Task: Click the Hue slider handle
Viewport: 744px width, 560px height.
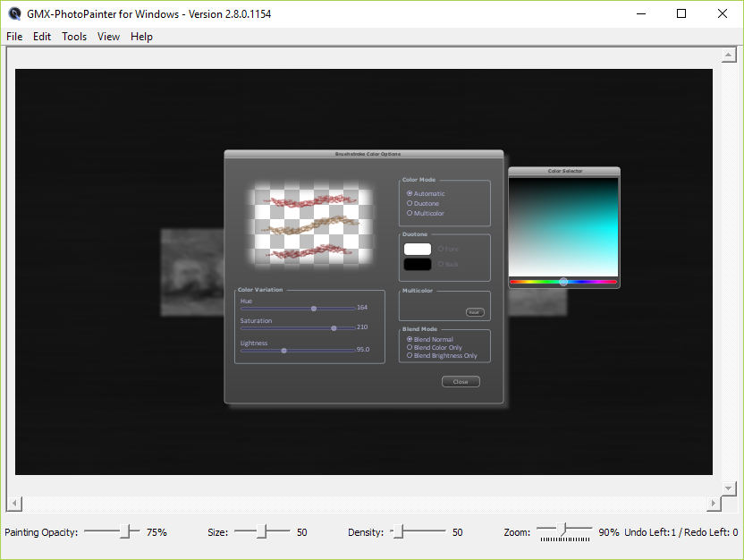Action: point(313,308)
